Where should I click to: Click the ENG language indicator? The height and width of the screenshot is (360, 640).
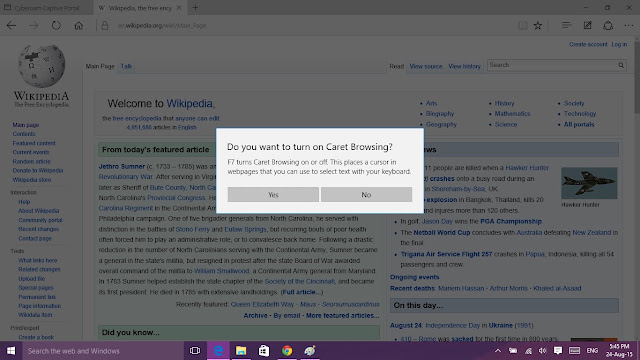tap(592, 351)
